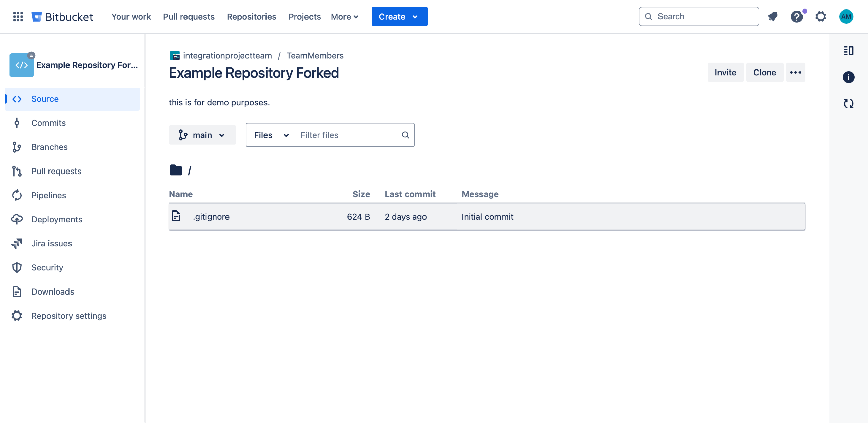
Task: Click the .gitignore file icon
Action: tap(176, 216)
